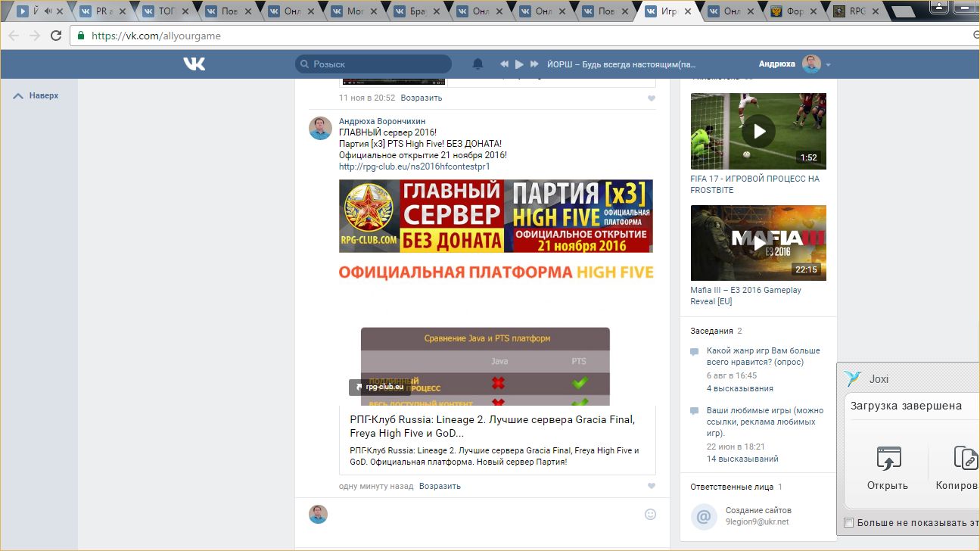This screenshot has width=980, height=551.
Task: Open the emoji smiley picker in comment box
Action: (x=650, y=515)
